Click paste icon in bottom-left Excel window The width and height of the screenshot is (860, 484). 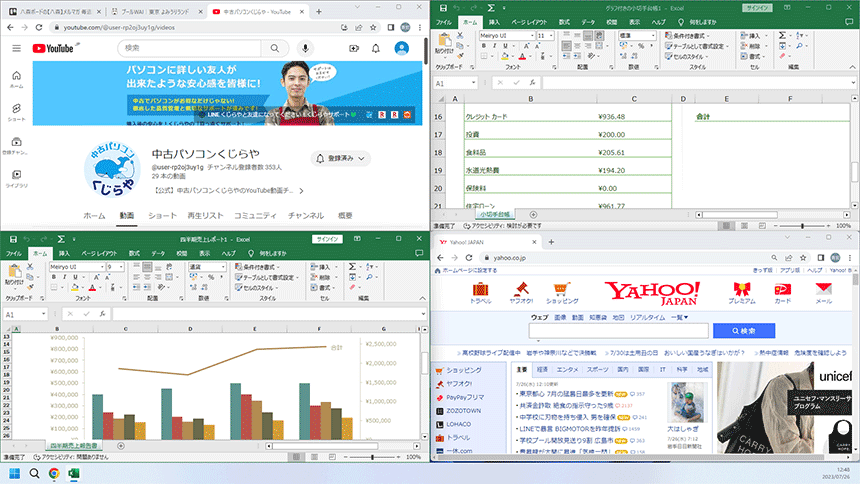click(x=15, y=271)
